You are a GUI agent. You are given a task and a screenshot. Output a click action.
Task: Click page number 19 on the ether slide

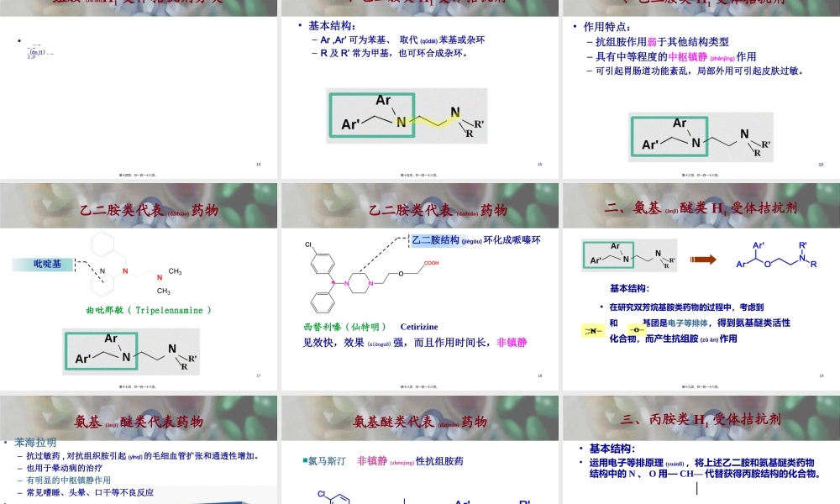click(x=821, y=375)
